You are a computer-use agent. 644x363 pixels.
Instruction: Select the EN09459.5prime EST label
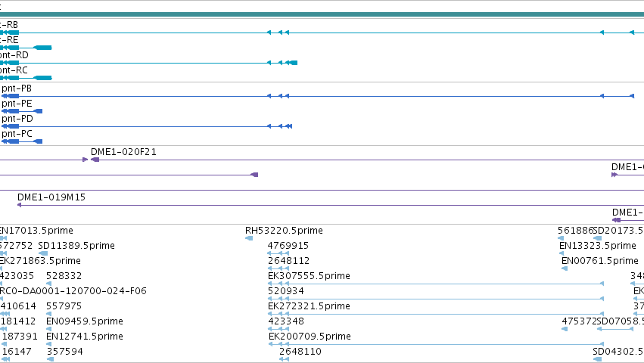pyautogui.click(x=85, y=321)
